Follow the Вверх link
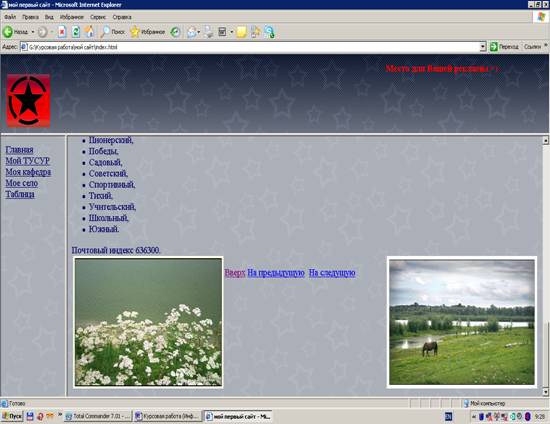 [235, 273]
